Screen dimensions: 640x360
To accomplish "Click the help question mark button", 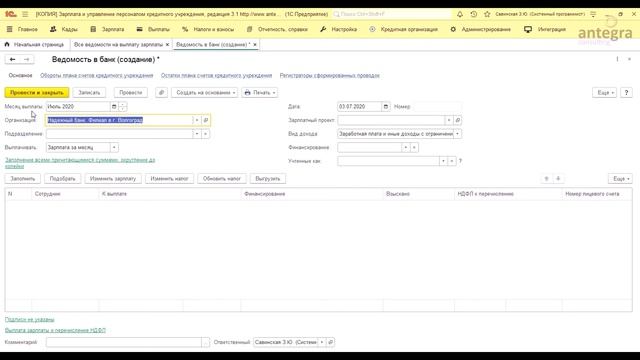I will click(x=626, y=93).
